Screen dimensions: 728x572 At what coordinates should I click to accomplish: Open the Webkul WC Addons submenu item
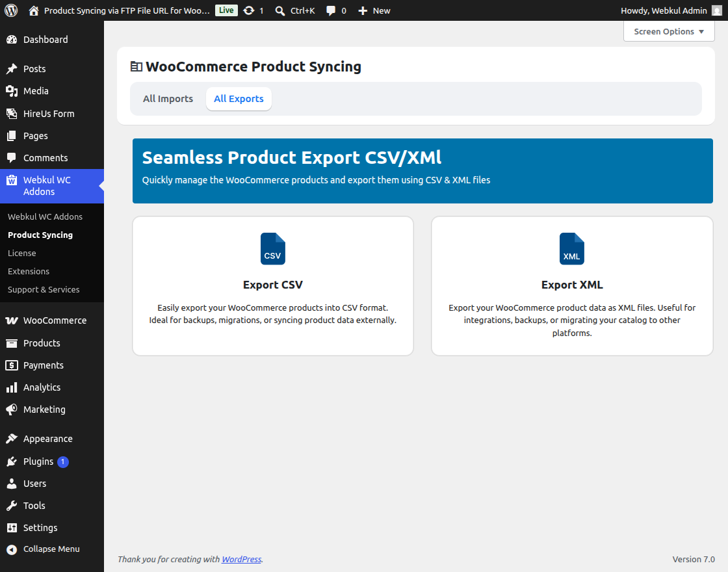point(45,217)
